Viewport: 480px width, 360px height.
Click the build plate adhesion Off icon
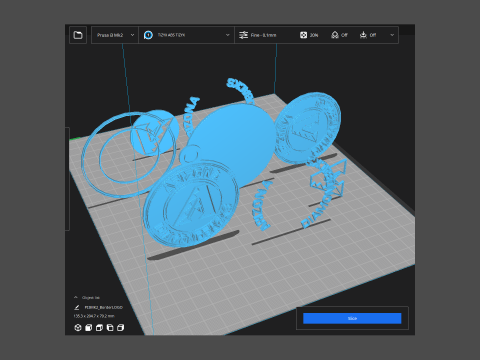click(x=363, y=35)
